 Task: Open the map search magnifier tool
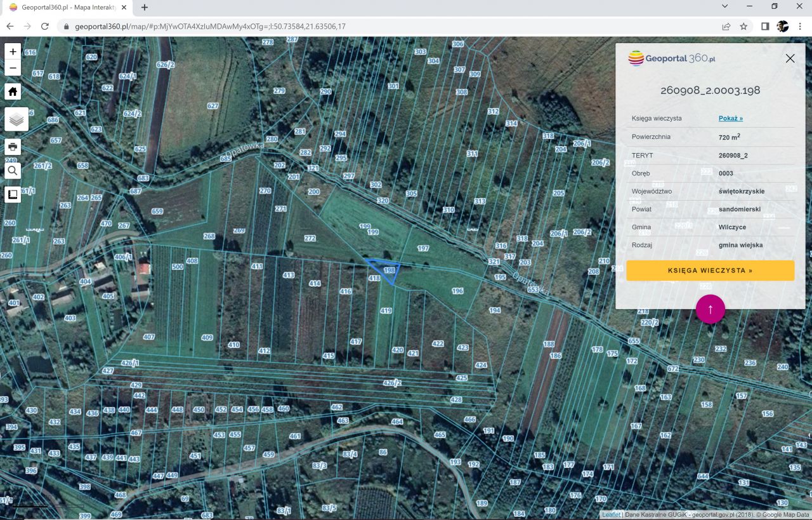[x=13, y=171]
